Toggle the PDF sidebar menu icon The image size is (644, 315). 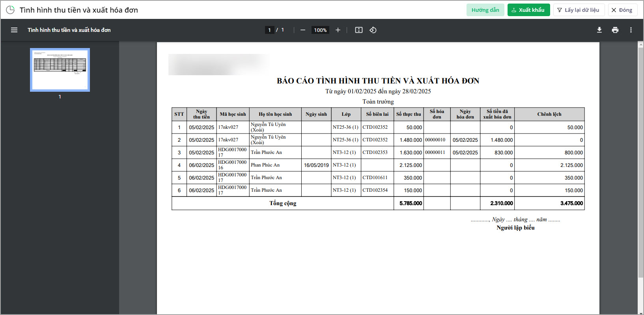point(14,30)
